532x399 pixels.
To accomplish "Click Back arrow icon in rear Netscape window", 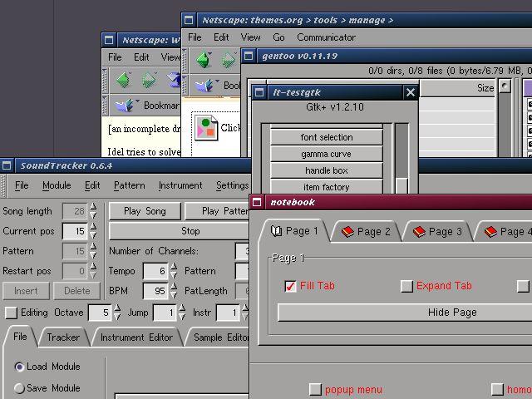I will [124, 80].
